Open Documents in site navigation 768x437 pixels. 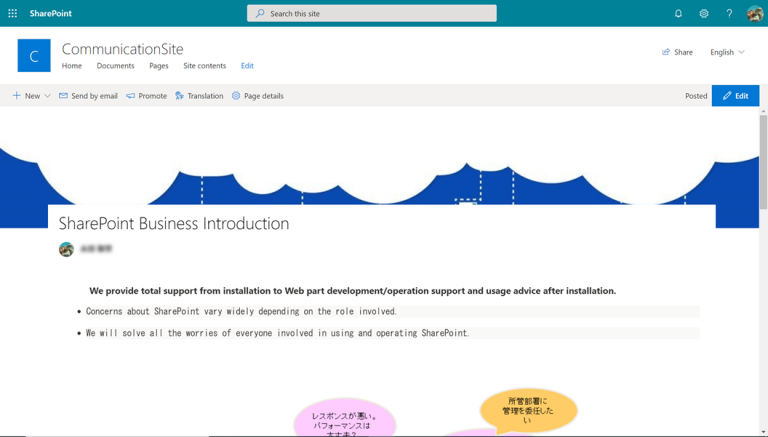(x=115, y=66)
